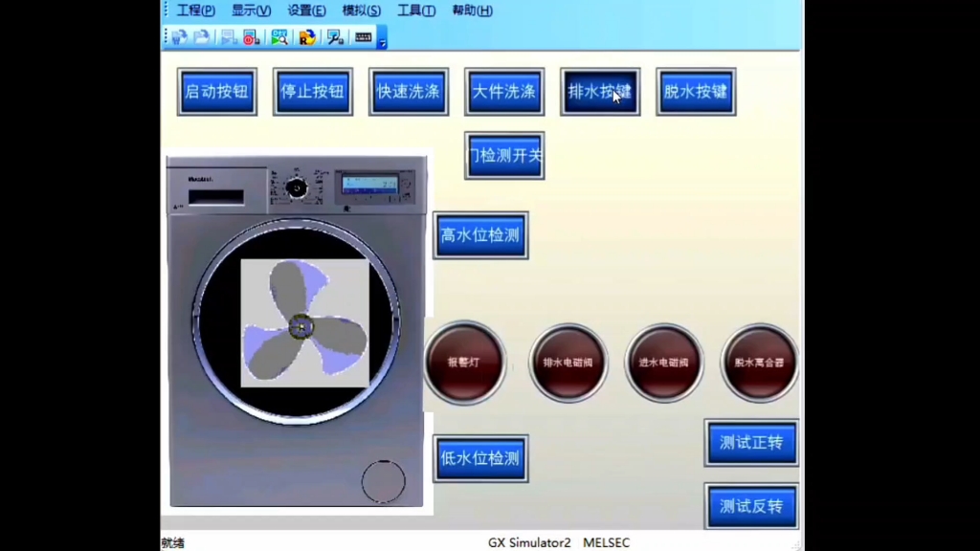Screen dimensions: 980x551
Task: Click the simulator settings wrench icon
Action: pyautogui.click(x=335, y=37)
